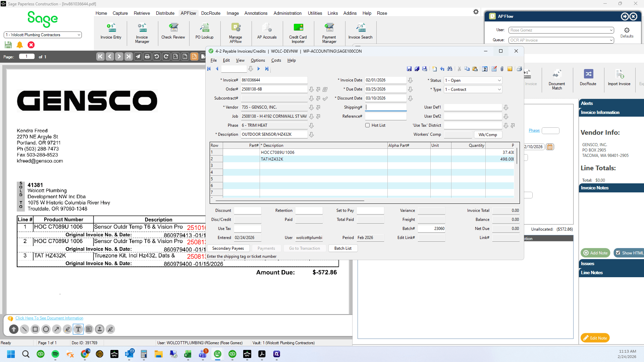Click the Shipping# input field

(x=386, y=108)
